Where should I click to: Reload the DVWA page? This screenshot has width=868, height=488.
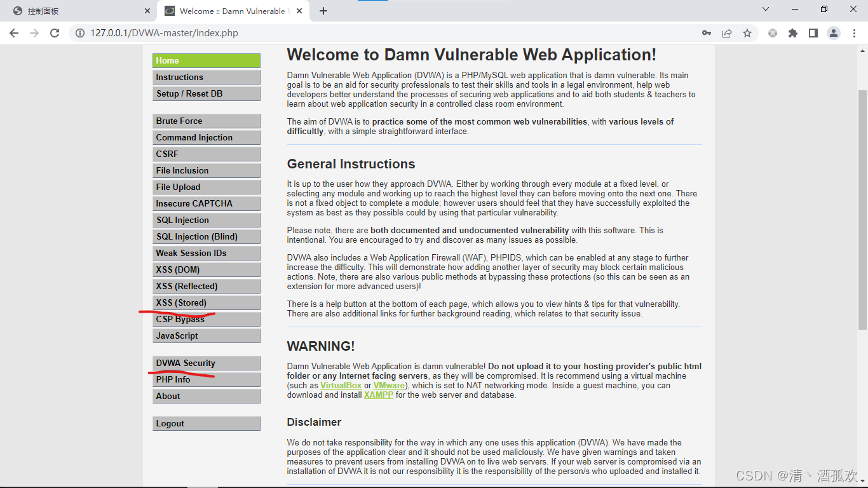[x=55, y=33]
